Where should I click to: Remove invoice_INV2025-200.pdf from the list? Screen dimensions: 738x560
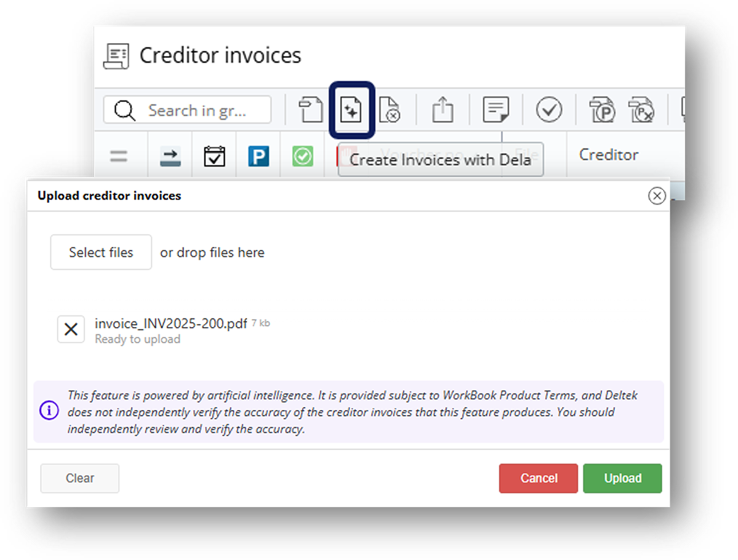pos(71,329)
